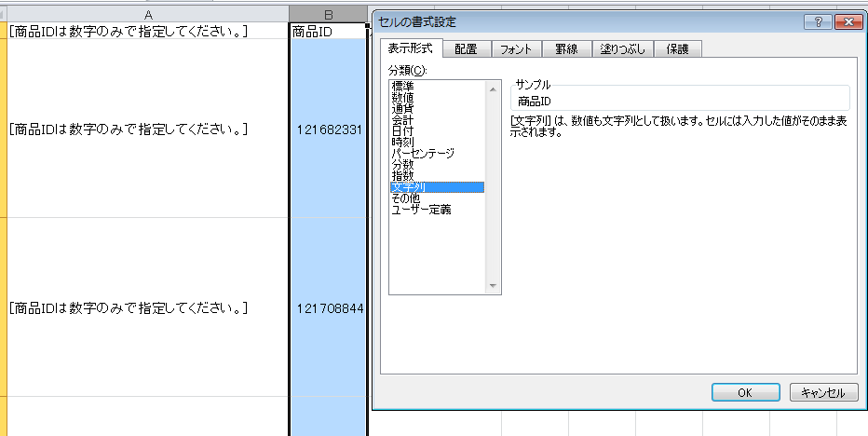This screenshot has width=868, height=436.
Task: Click the dialog help question mark button
Action: point(819,22)
